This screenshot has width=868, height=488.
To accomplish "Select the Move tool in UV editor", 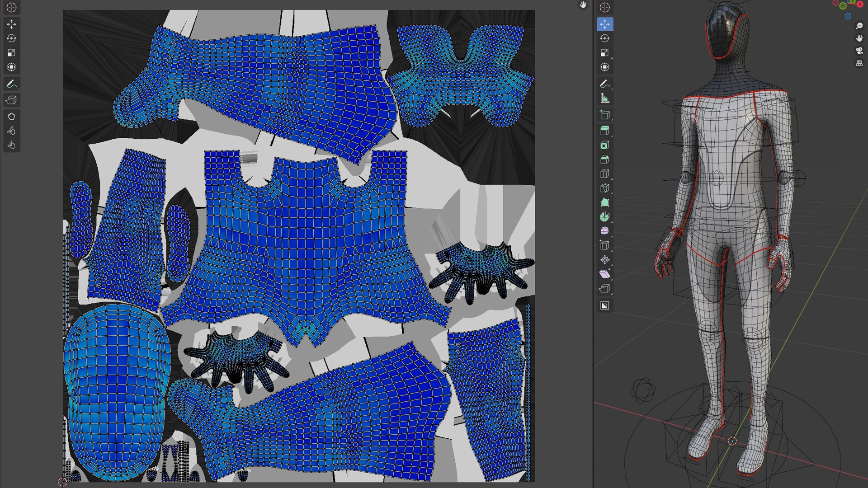I will pyautogui.click(x=11, y=24).
